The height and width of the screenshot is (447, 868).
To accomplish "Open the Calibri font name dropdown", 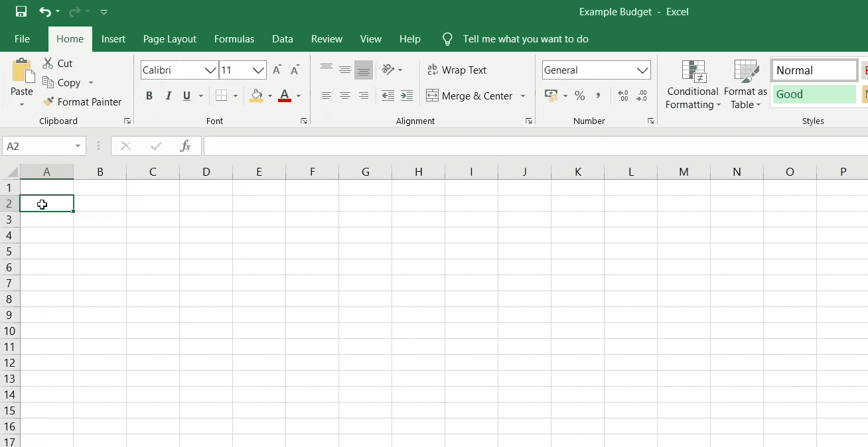I will point(211,70).
